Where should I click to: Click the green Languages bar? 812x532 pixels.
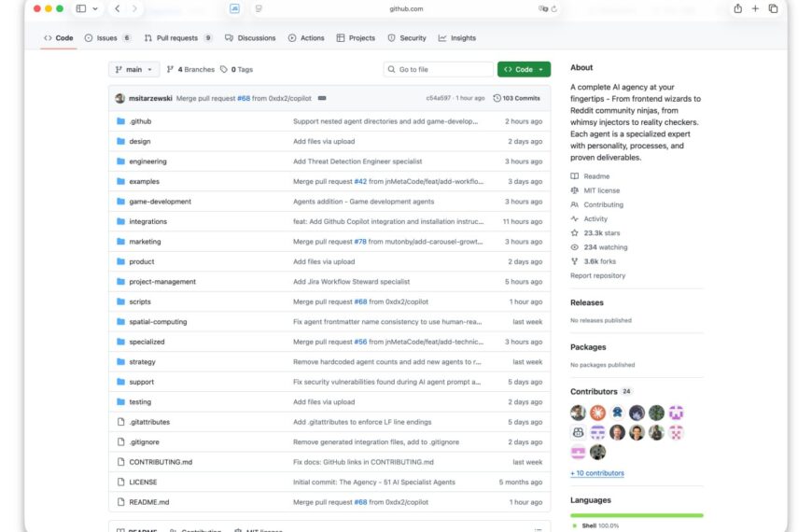point(637,515)
